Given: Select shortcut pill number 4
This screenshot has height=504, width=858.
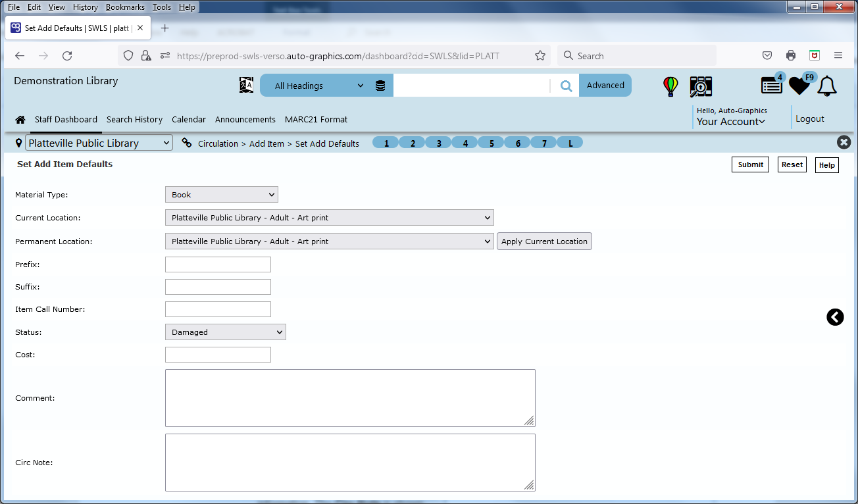Looking at the screenshot, I should [465, 143].
